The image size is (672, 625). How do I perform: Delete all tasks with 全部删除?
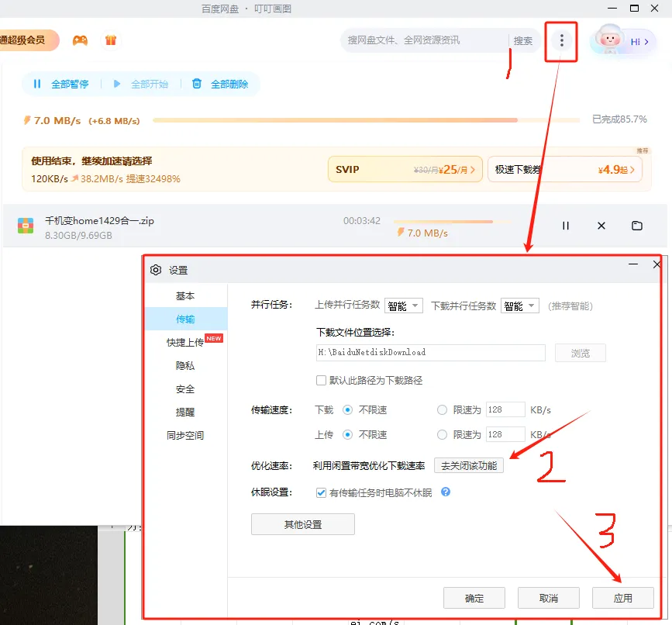pyautogui.click(x=220, y=84)
